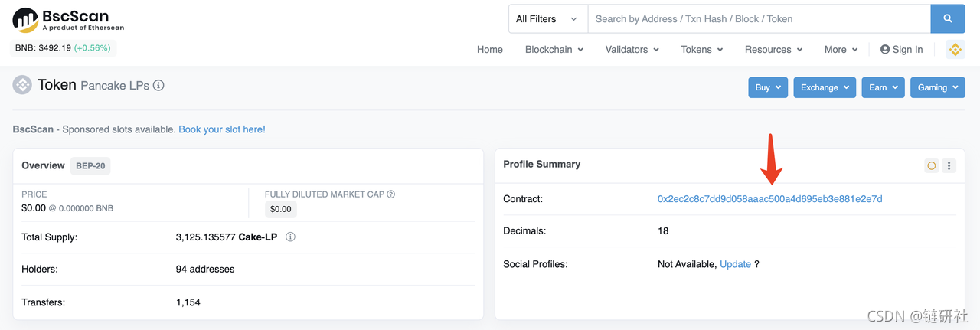Image resolution: width=980 pixels, height=330 pixels.
Task: Click the blue search magnifier button
Action: [947, 19]
